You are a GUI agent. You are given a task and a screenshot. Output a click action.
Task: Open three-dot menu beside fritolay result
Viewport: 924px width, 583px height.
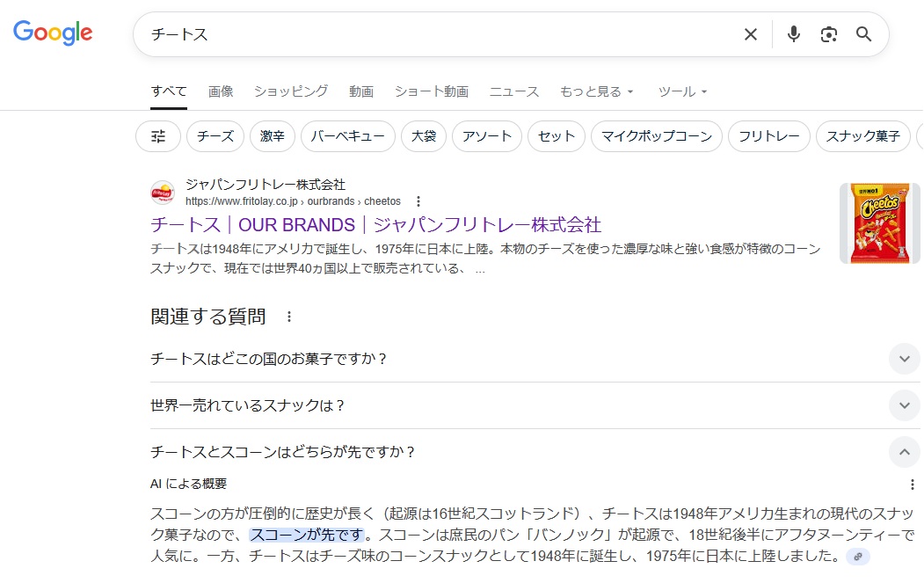click(418, 201)
